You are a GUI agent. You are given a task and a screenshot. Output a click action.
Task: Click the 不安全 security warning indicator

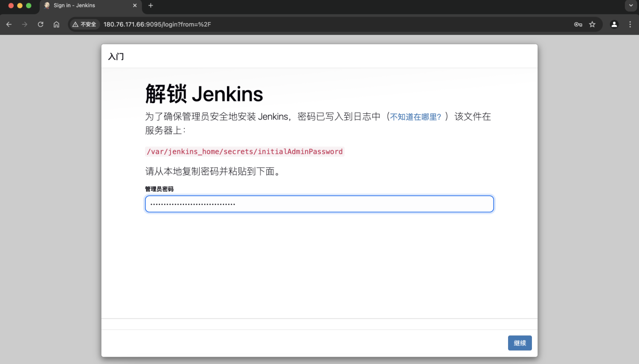coord(84,24)
